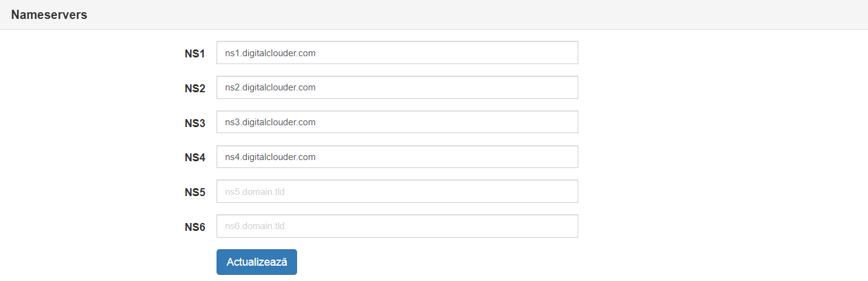Click the NS4 field label
868x281 pixels.
coord(195,158)
